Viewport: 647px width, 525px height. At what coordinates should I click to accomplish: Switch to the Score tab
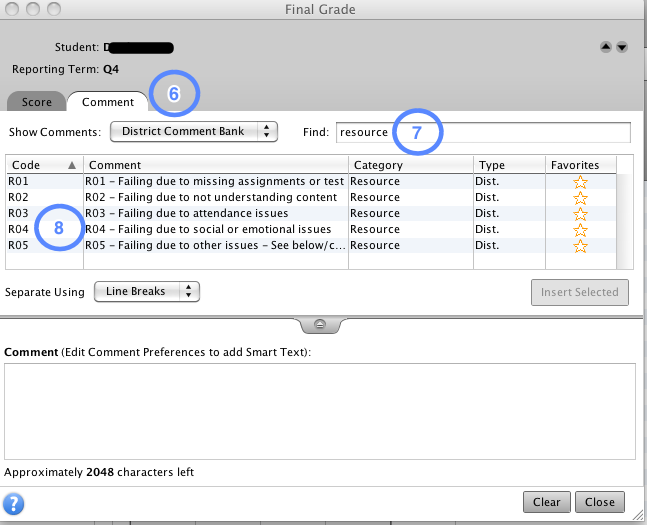(x=37, y=102)
